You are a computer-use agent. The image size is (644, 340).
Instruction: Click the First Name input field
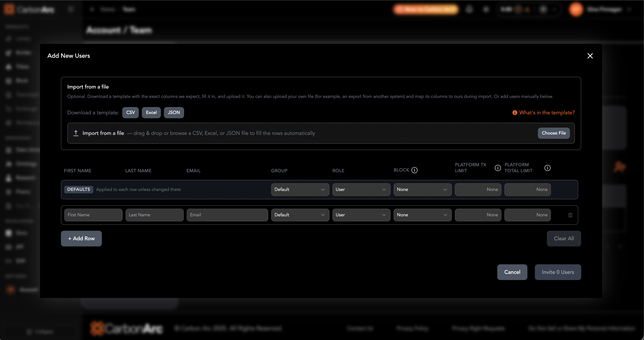[x=93, y=215]
